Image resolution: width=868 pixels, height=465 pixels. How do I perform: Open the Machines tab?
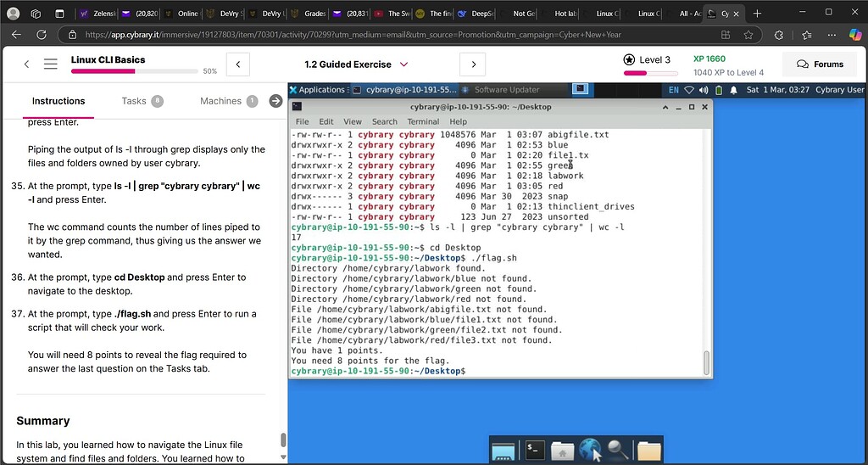pos(229,101)
